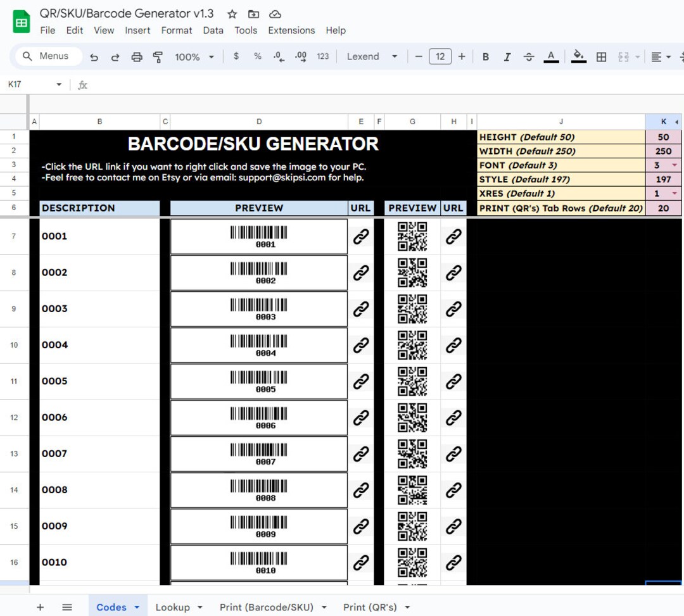684x616 pixels.
Task: Open the Format menu
Action: click(x=176, y=30)
